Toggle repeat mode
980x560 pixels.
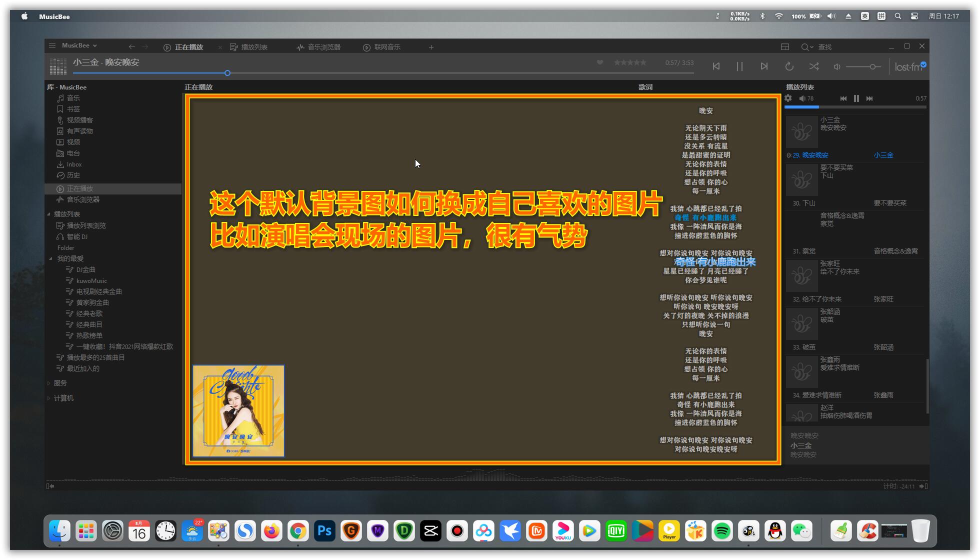789,66
